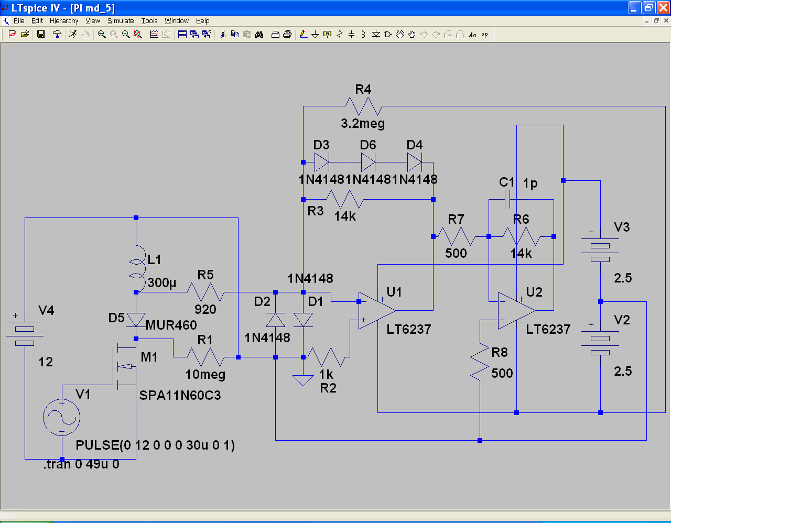The width and height of the screenshot is (812, 523).
Task: Choose the Capacitor component tool
Action: pyautogui.click(x=351, y=35)
